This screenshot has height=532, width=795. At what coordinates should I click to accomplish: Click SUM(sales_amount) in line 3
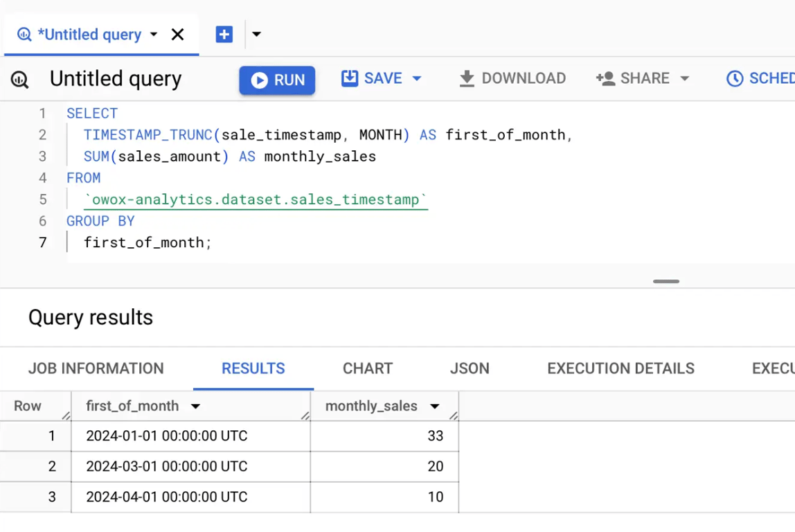click(x=157, y=157)
